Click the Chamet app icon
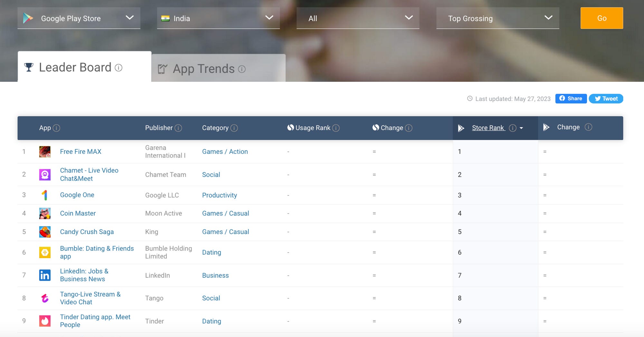Screen dimensions: 644x337 (45, 174)
